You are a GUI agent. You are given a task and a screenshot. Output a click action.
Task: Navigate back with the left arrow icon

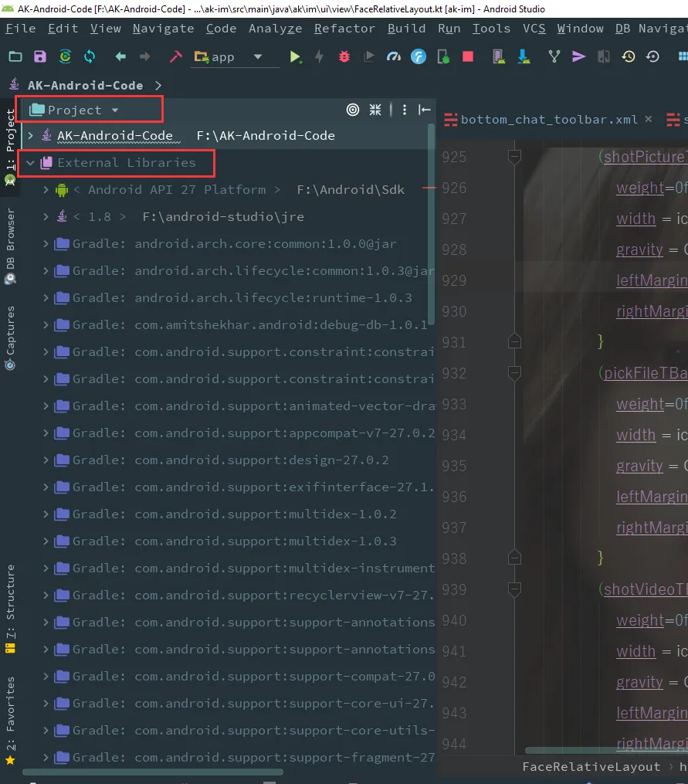[120, 56]
